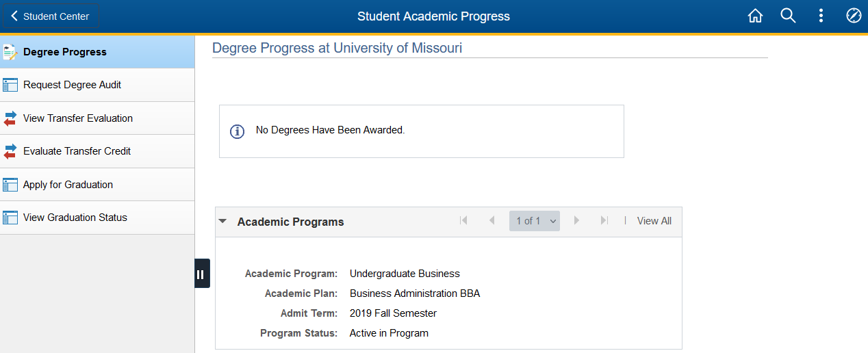Jump to first academic program row
The width and height of the screenshot is (868, 353).
[463, 220]
